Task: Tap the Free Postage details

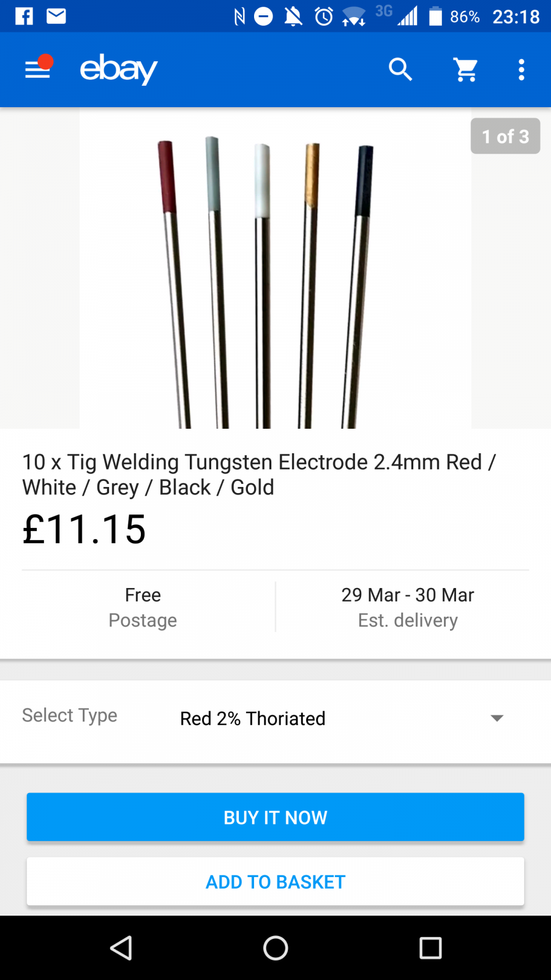Action: 143,607
